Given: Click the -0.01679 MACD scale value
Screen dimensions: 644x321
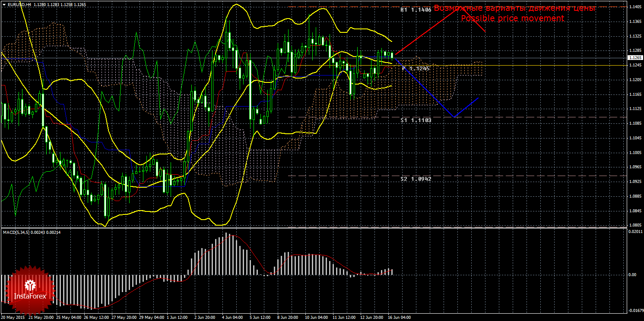Looking at the screenshot, I should (x=634, y=310).
